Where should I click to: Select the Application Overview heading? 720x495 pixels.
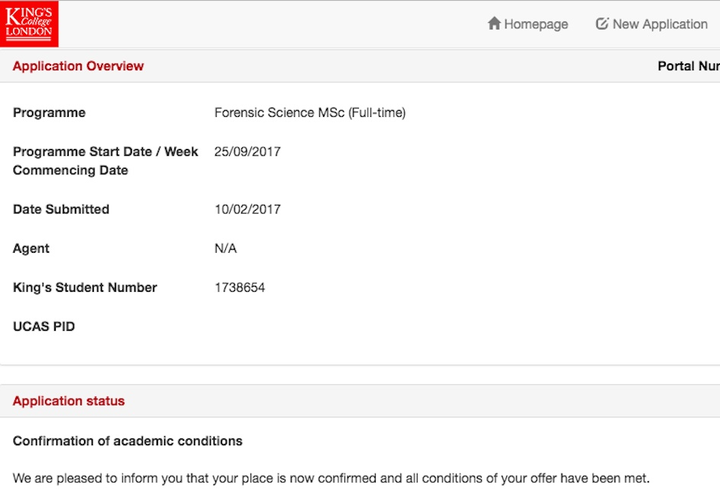coord(78,66)
